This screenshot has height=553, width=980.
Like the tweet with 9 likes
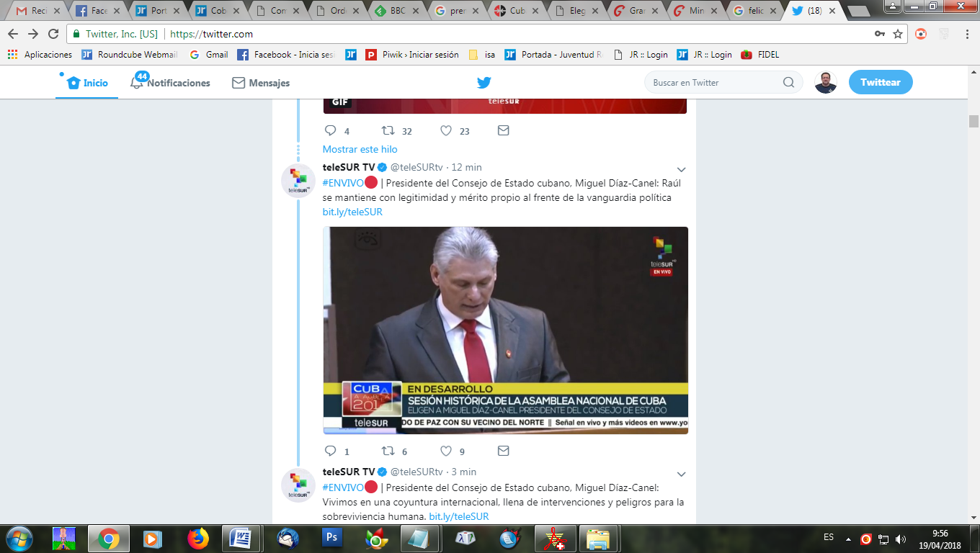click(x=446, y=451)
